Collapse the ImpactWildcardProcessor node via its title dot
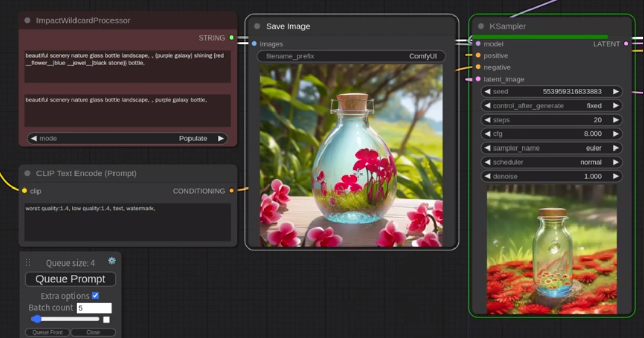This screenshot has height=338, width=644. [27, 21]
